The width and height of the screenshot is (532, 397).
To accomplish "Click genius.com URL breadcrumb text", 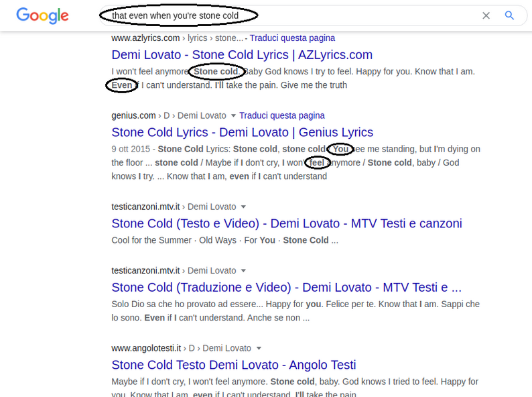I will (133, 115).
